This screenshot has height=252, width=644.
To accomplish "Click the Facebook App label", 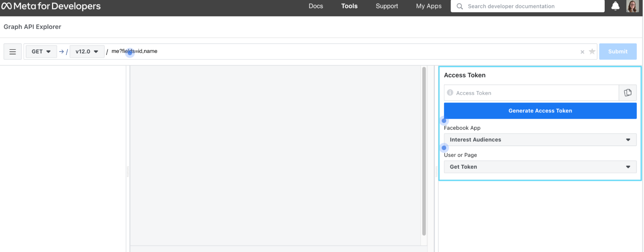I will coord(462,128).
